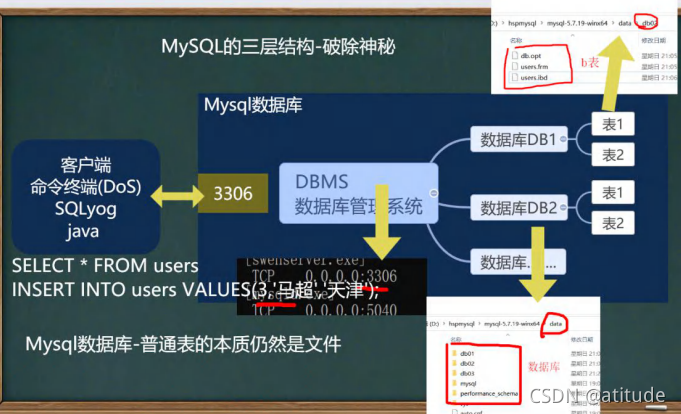This screenshot has height=414, width=681.
Task: Click 'Mysql数据库-普通表的本质仍然是文件' text
Action: point(183,344)
